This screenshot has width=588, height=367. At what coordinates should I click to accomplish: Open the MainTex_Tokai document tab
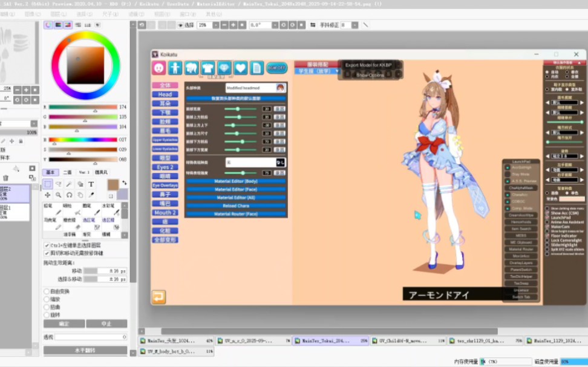coord(331,341)
